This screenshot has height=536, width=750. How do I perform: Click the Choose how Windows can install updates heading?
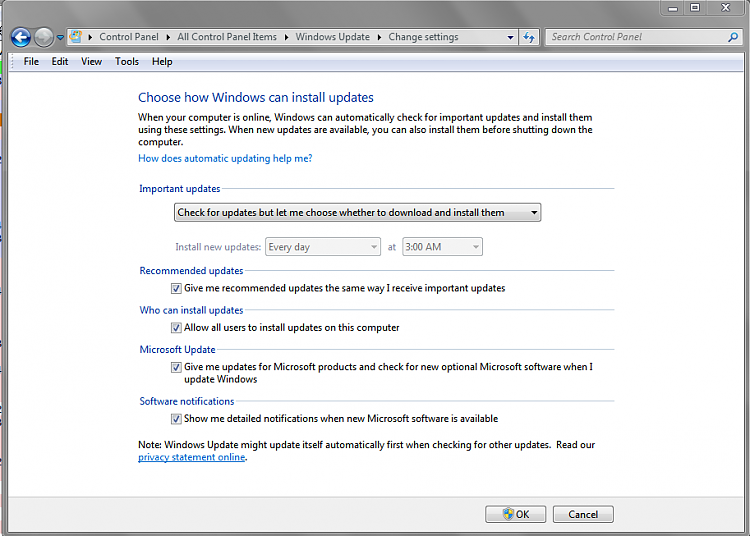(256, 98)
